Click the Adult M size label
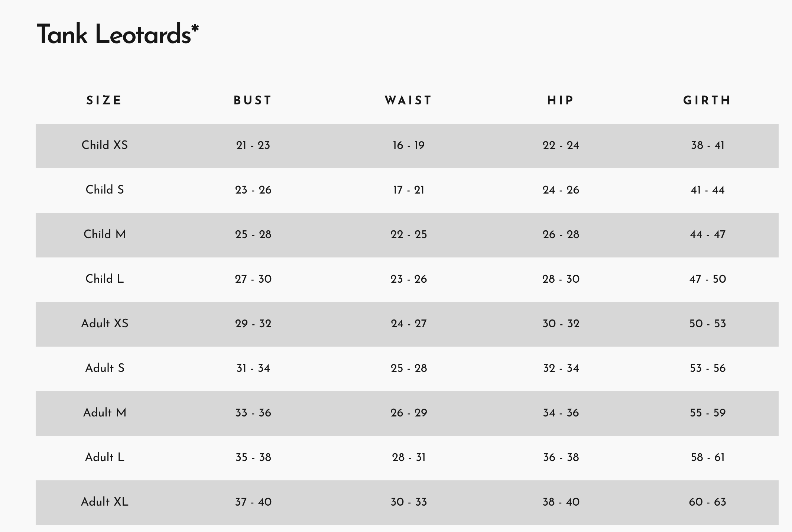Viewport: 792px width, 532px height. coord(105,412)
